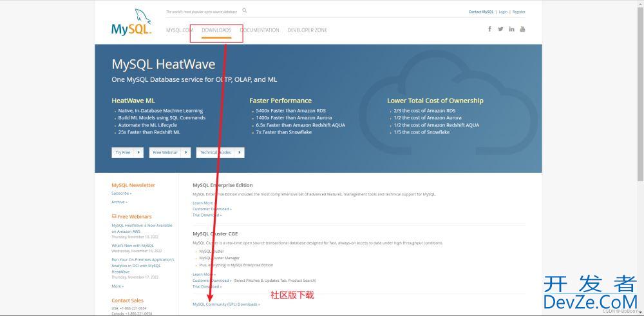This screenshot has width=644, height=316.
Task: Click Trial Download under Enterprise Edition
Action: coord(207,215)
